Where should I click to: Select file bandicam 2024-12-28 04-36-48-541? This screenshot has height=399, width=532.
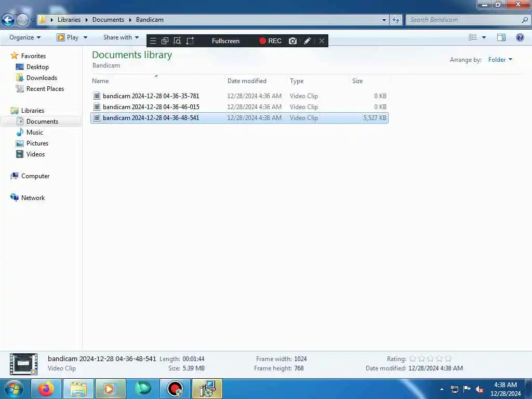[239, 118]
